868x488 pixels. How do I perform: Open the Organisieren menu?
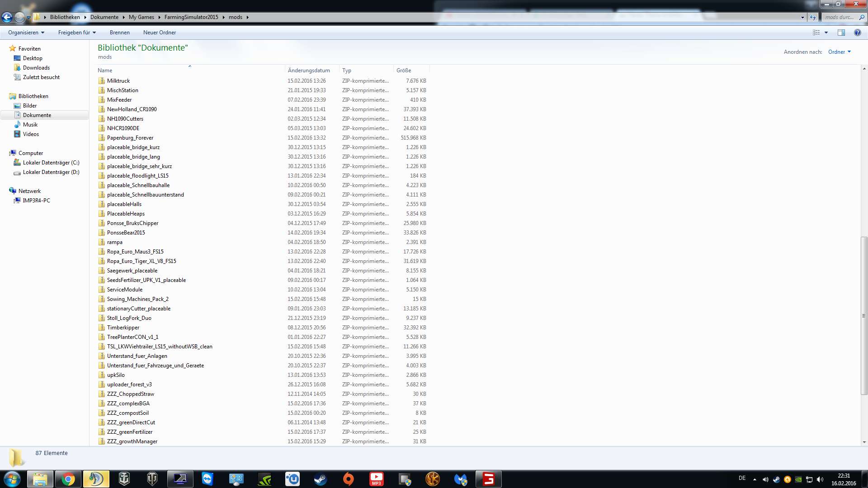pos(26,33)
